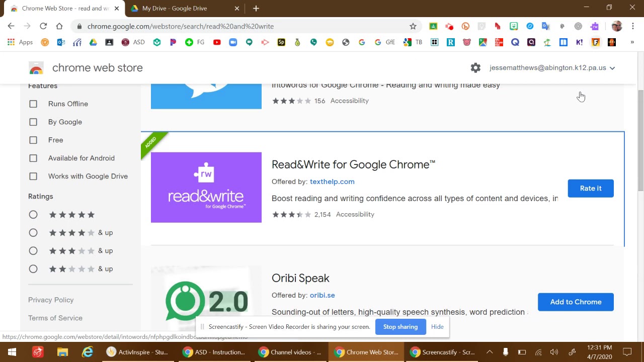Enable the Free filter checkbox

tap(33, 140)
